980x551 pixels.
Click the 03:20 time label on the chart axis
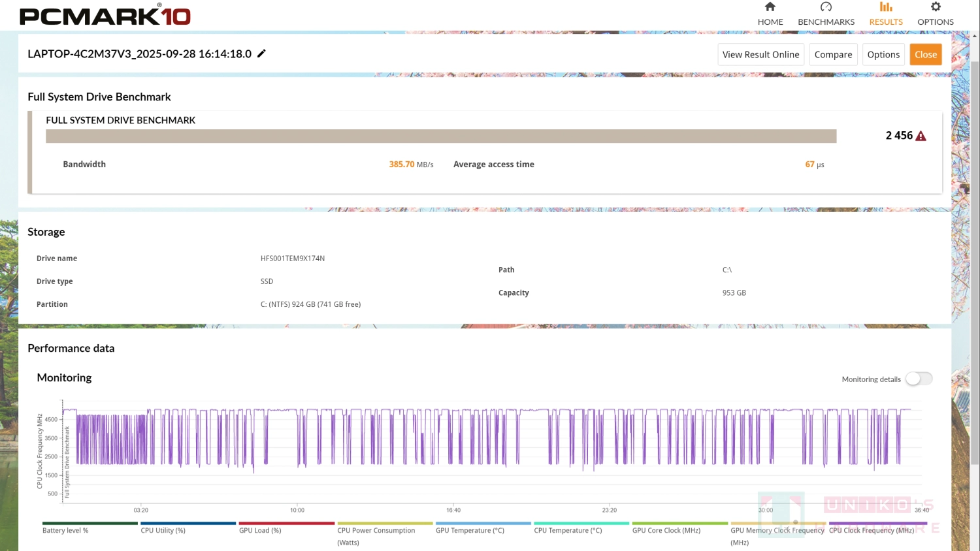click(x=141, y=510)
